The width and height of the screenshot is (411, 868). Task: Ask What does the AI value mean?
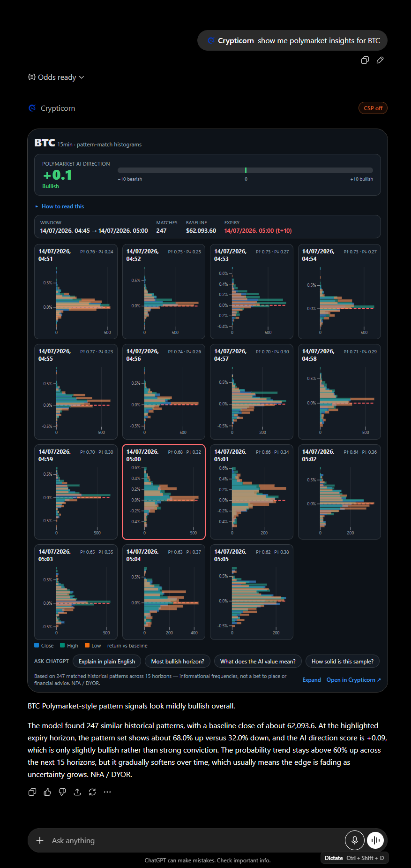258,662
